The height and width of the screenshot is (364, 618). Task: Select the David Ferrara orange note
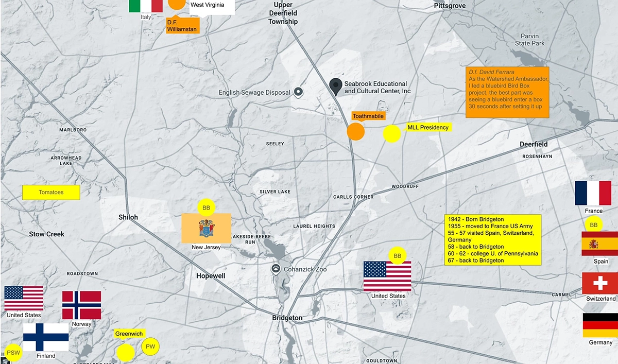[507, 92]
